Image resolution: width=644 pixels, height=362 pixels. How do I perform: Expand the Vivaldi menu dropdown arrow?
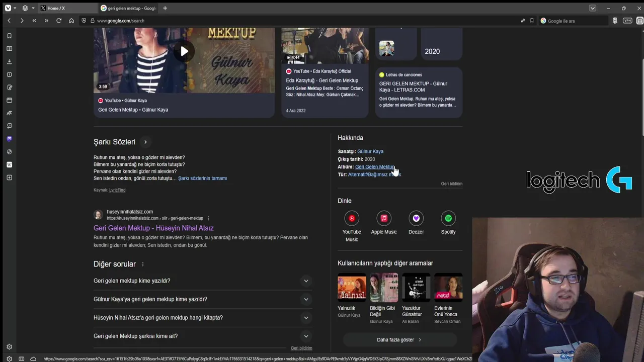[x=15, y=8]
